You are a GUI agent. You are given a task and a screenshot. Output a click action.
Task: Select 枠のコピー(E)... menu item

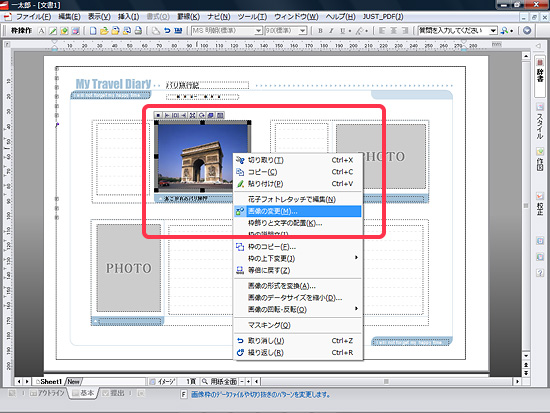(297, 247)
